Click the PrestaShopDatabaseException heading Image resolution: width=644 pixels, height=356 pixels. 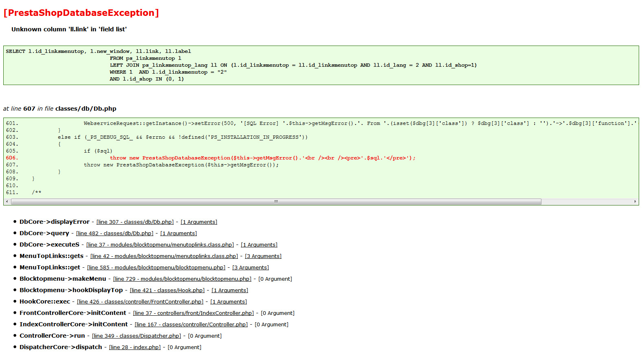coord(81,13)
